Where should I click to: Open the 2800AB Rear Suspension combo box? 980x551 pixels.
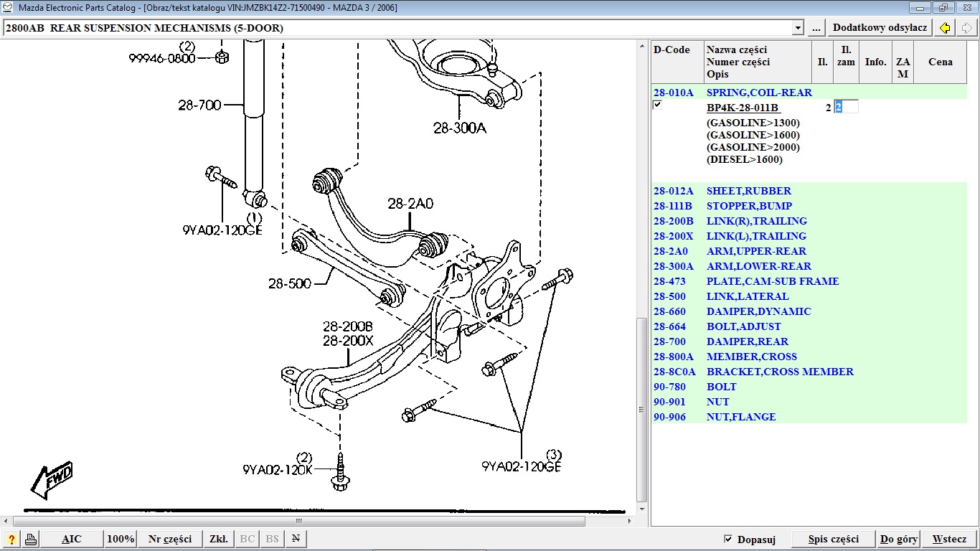(398, 28)
